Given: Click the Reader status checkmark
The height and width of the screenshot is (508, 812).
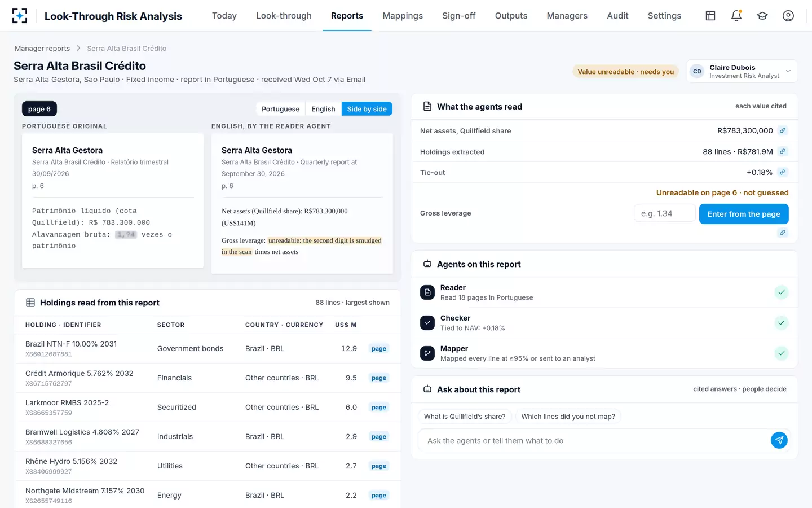Looking at the screenshot, I should [782, 292].
